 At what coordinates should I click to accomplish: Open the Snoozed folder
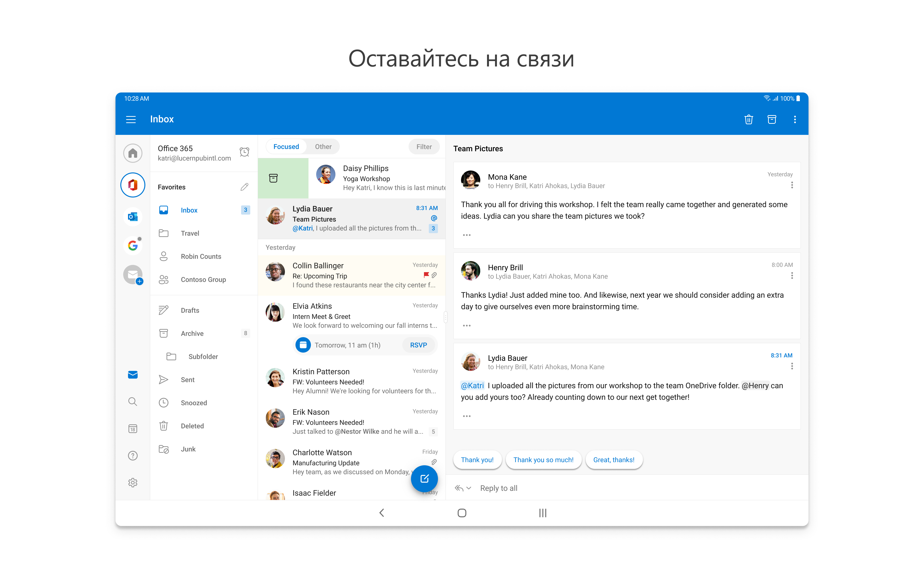(x=204, y=403)
